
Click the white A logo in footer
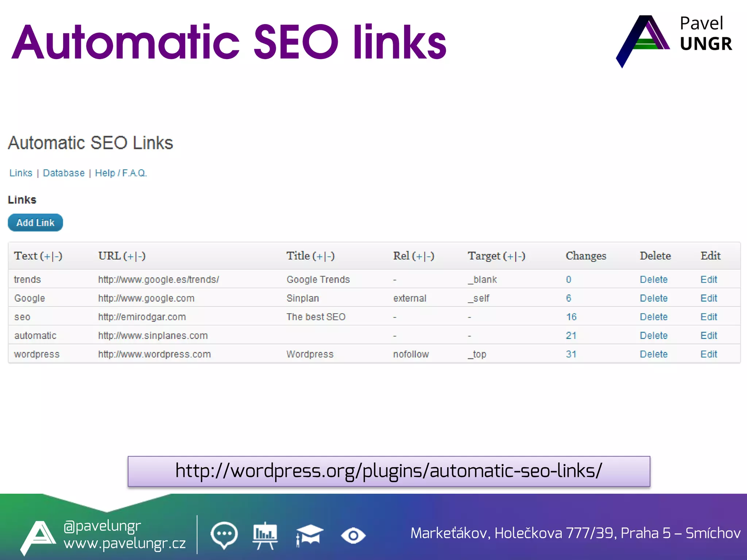pos(38,537)
